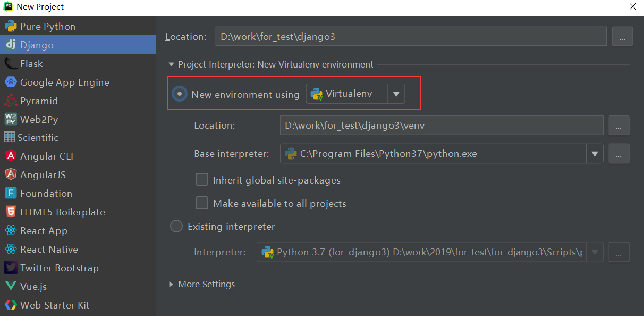
Task: Check Make available to all projects
Action: (x=202, y=203)
